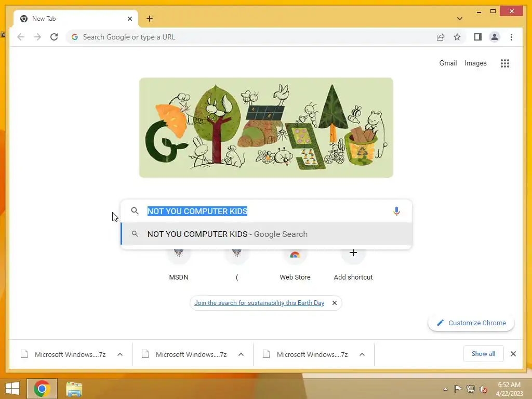Open a new tab with the plus button

(x=150, y=19)
